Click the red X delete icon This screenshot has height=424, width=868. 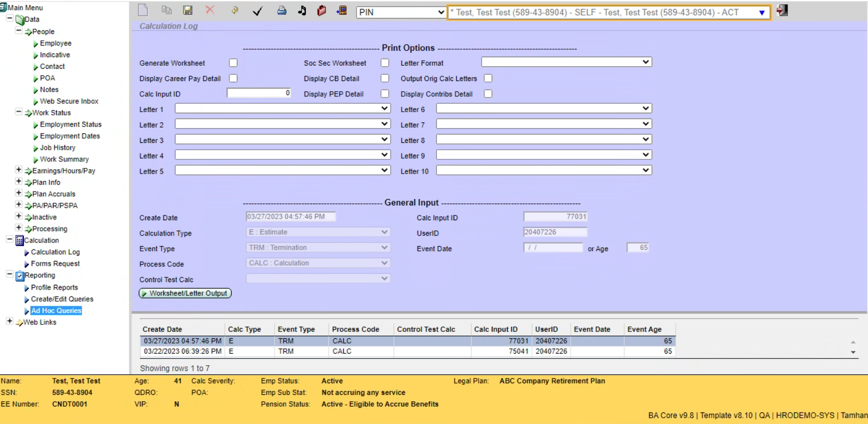[210, 10]
